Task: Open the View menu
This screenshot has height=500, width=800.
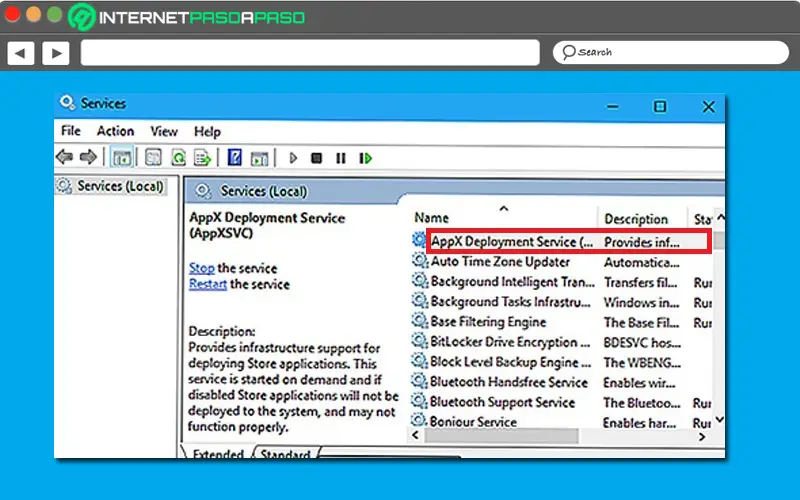Action: click(x=164, y=132)
